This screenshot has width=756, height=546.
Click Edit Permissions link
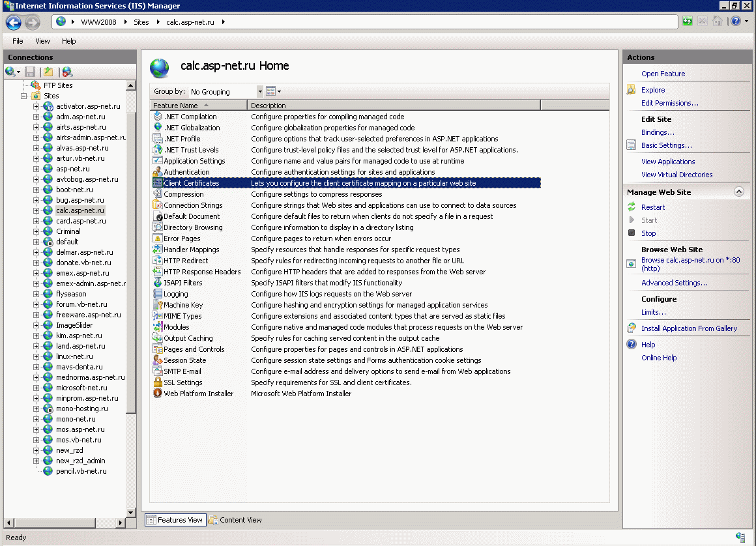[670, 103]
